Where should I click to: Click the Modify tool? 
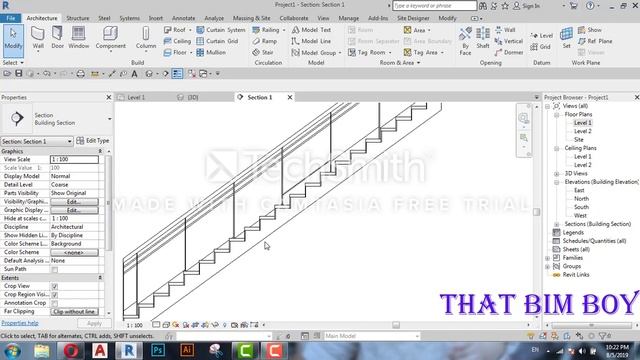pos(13,40)
